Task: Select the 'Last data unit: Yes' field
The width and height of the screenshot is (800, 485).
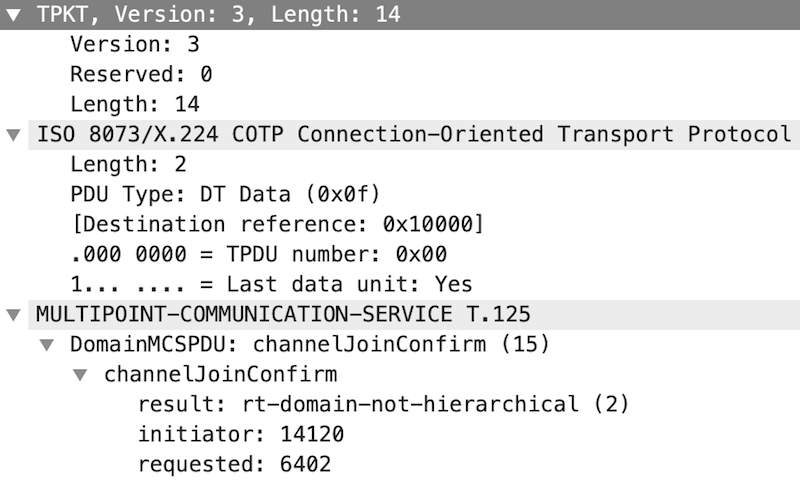Action: tap(270, 284)
